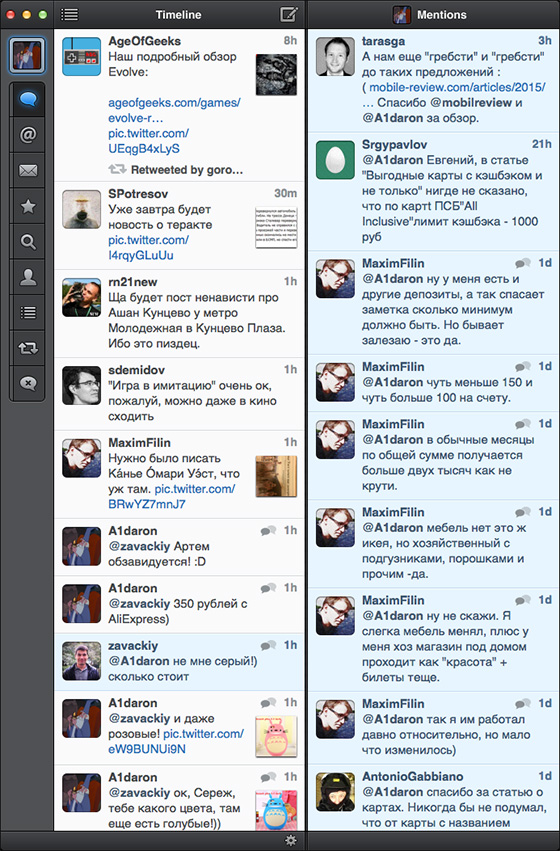This screenshot has height=851, width=560.
Task: Show conversation for zavackiy's reply
Action: point(268,645)
